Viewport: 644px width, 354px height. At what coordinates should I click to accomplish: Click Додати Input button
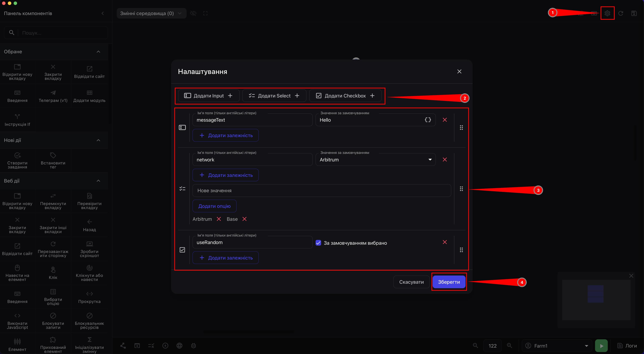click(208, 96)
